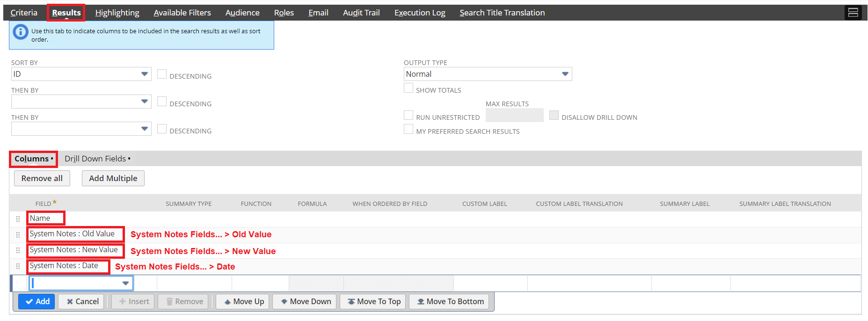Viewport: 868px width, 321px height.
Task: Open the Output Type dropdown showing Normal
Action: pyautogui.click(x=488, y=74)
